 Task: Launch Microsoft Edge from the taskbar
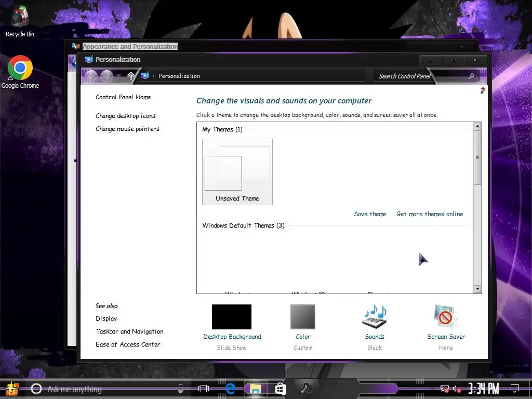[x=230, y=389]
